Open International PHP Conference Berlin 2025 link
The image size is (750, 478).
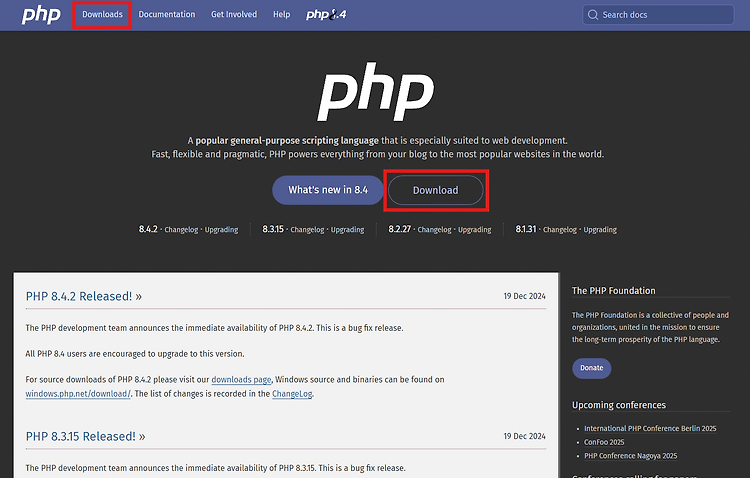[650, 428]
